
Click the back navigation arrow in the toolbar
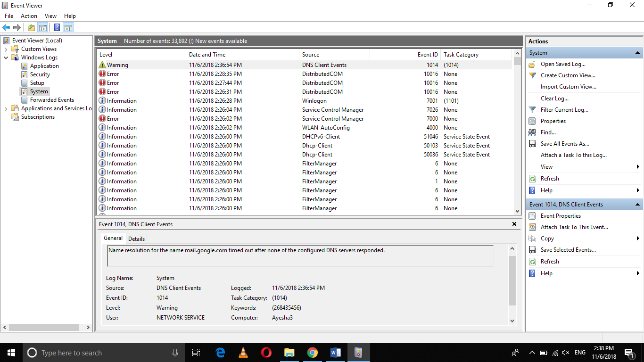coord(6,27)
